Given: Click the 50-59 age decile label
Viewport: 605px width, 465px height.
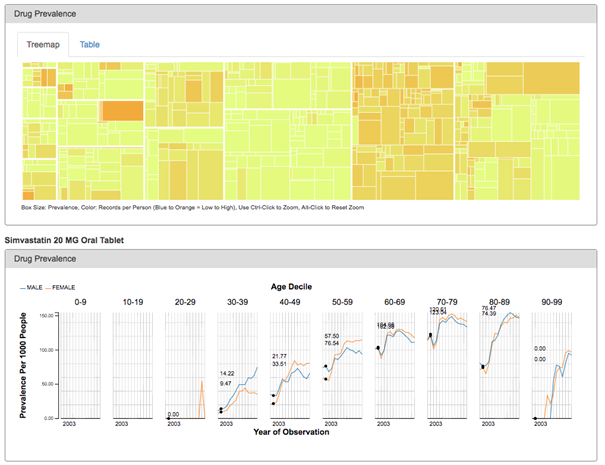Looking at the screenshot, I should [x=342, y=302].
